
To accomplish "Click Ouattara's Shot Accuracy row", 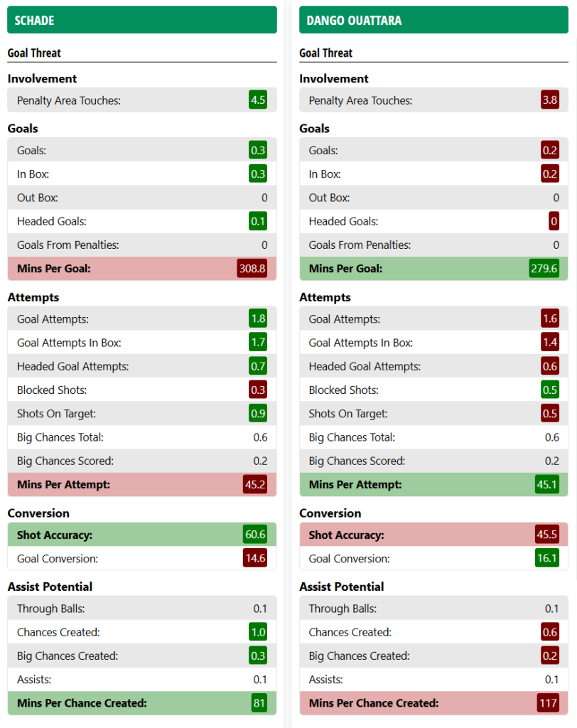I will (433, 535).
